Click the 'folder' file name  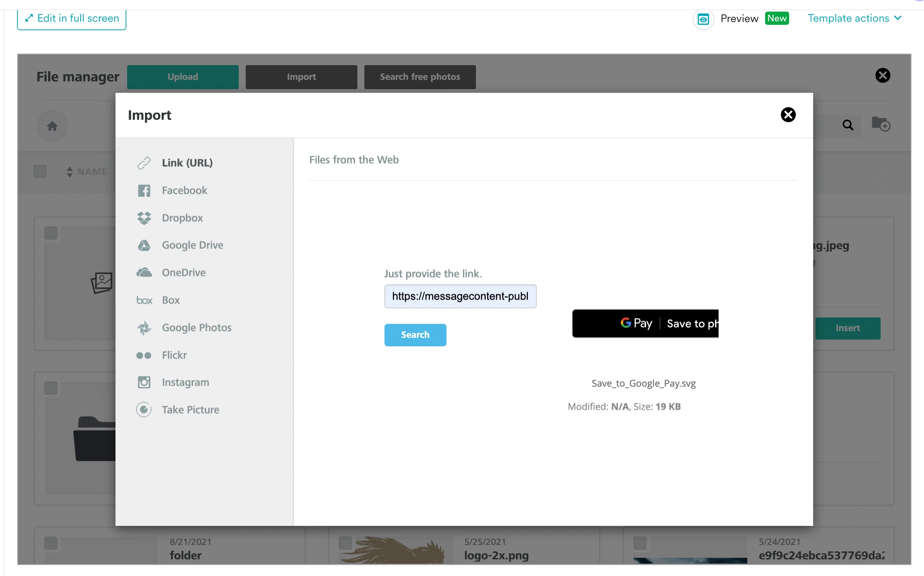click(185, 555)
